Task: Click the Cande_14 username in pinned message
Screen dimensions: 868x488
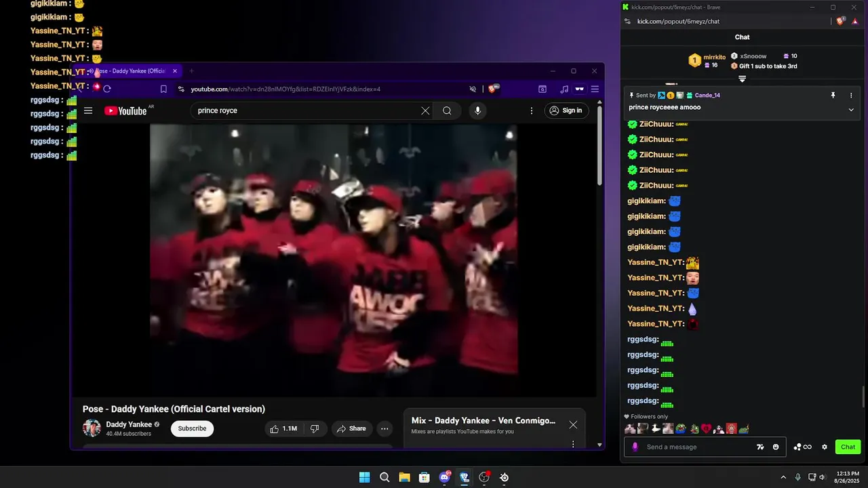Action: click(707, 96)
